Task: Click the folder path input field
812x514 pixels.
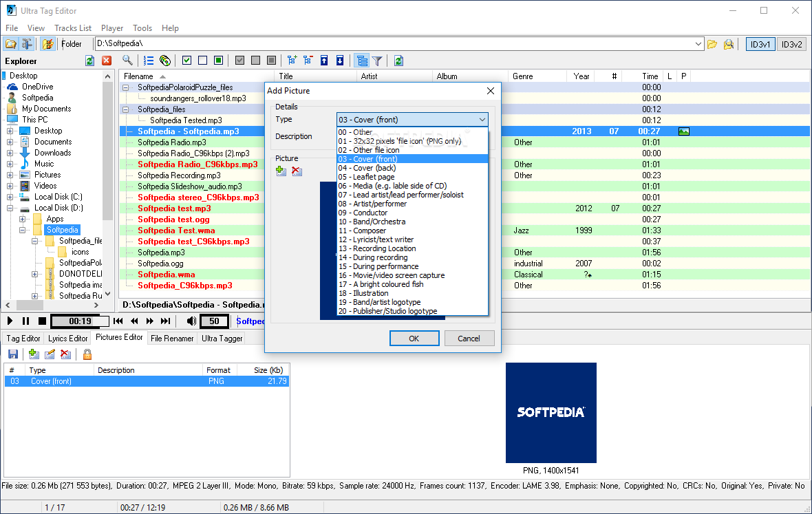Action: pos(394,44)
